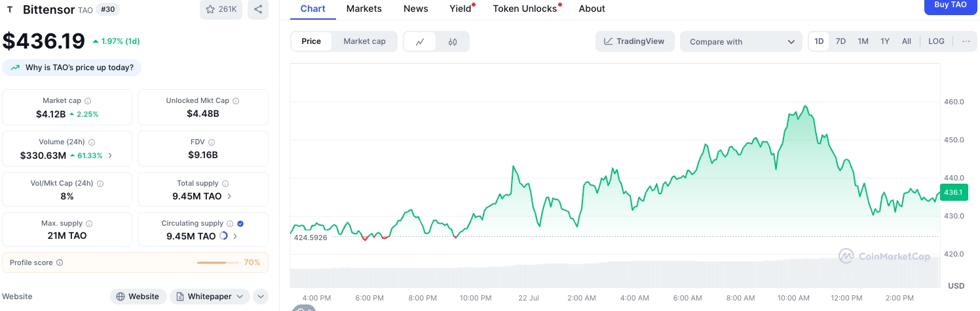This screenshot has height=311, width=980.
Task: Open the three-dot chart options menu
Action: click(966, 41)
